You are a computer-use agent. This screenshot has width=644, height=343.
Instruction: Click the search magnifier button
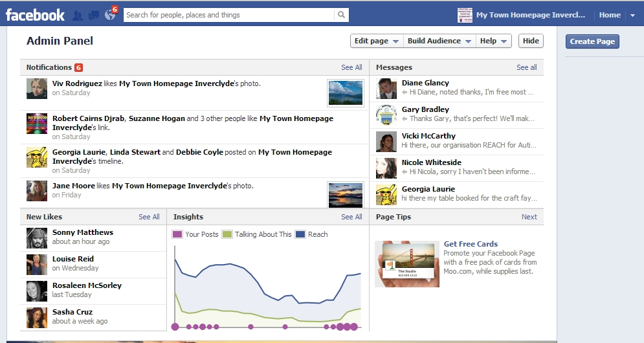tap(341, 15)
